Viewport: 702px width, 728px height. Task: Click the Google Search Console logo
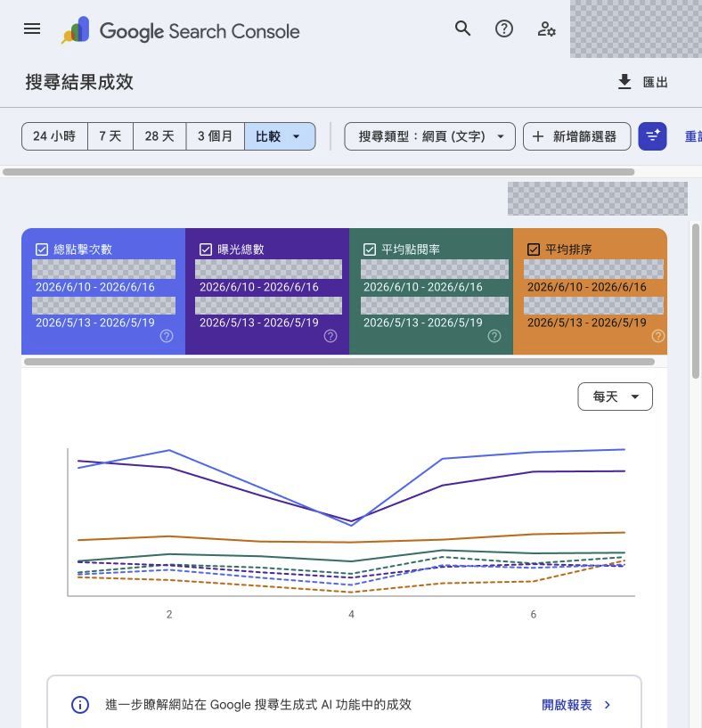[x=181, y=30]
